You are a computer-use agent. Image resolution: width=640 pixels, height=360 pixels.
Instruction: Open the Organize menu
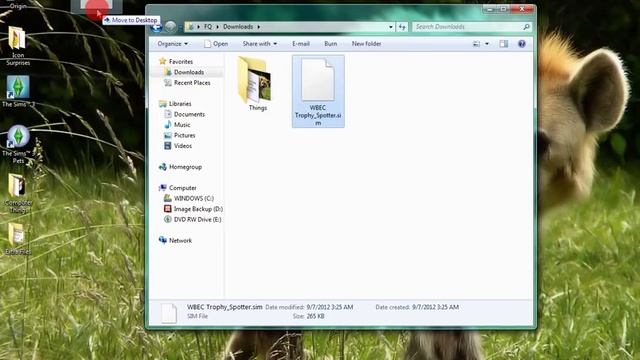tap(173, 44)
